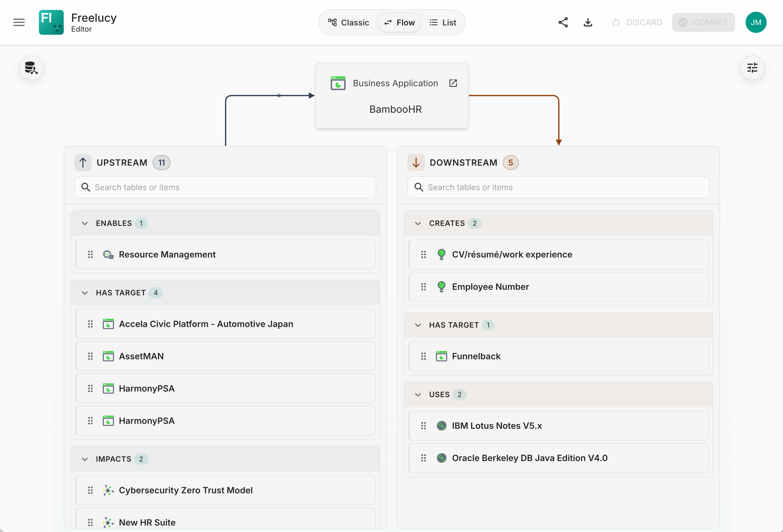Select Accela Civic Platform - Automotive Japan
Screen dimensions: 783x532
[225, 324]
